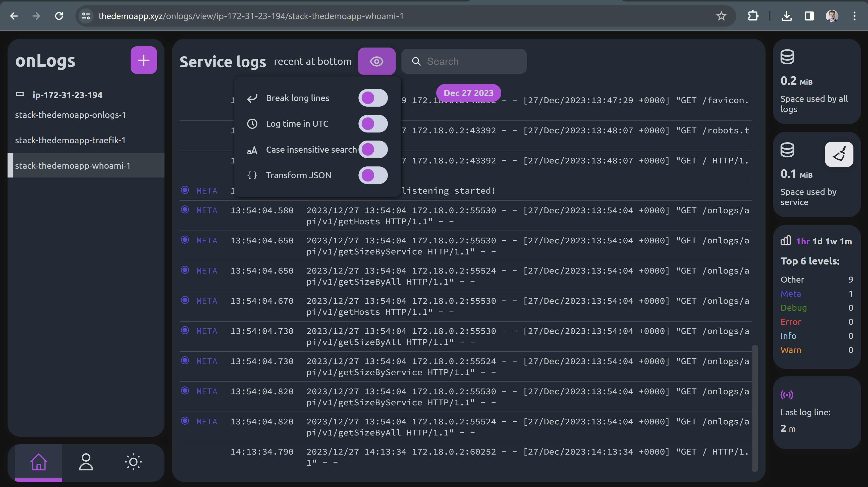Open log display options with the eye icon
The image size is (868, 487).
pos(376,61)
